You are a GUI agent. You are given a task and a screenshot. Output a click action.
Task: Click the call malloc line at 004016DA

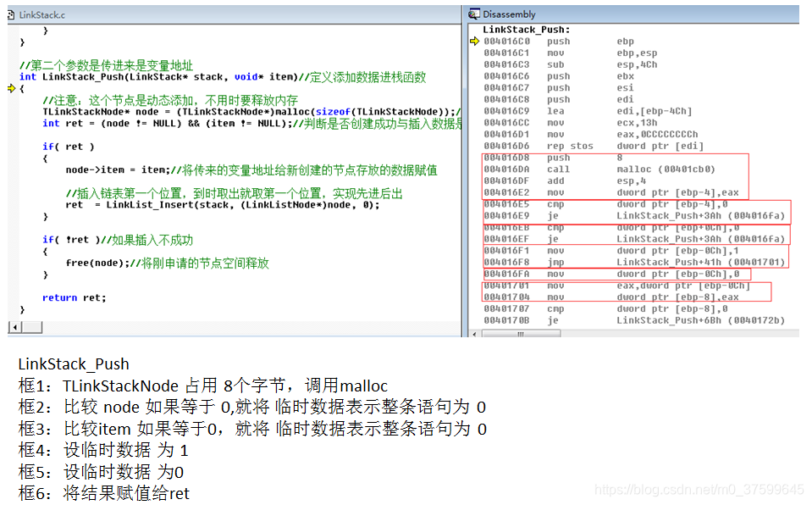pos(599,169)
